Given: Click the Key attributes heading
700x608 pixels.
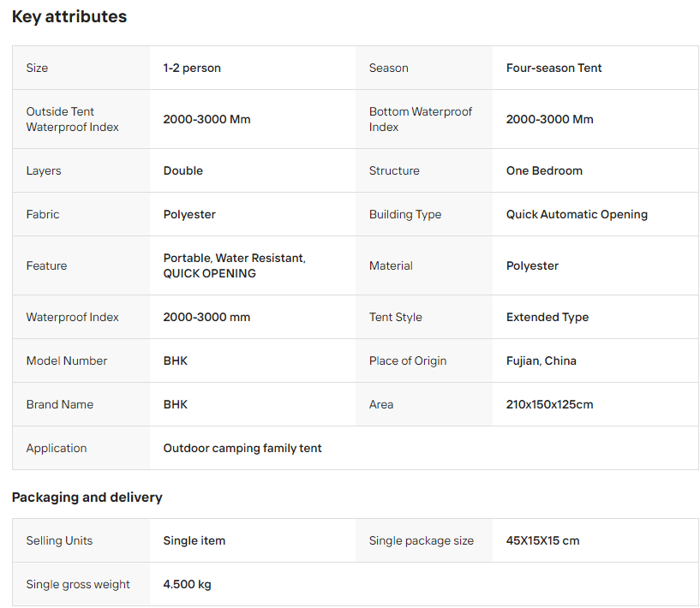Looking at the screenshot, I should click(x=69, y=17).
